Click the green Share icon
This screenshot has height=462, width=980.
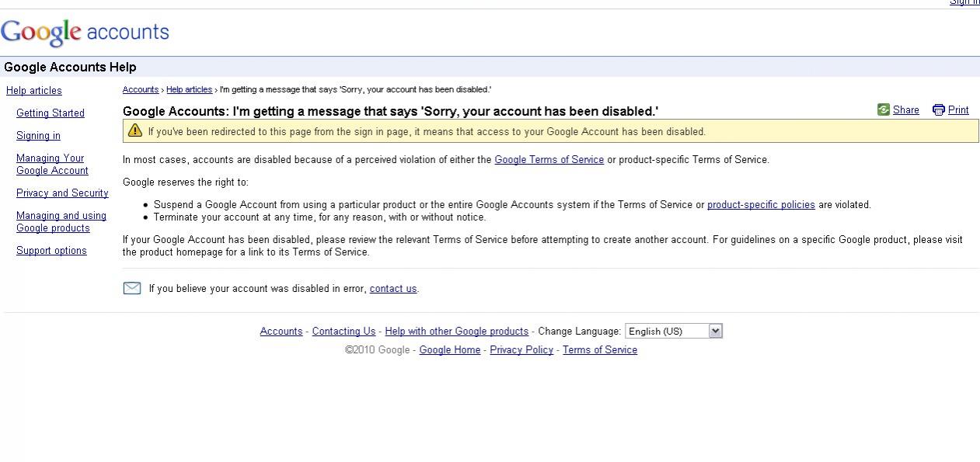pyautogui.click(x=884, y=109)
